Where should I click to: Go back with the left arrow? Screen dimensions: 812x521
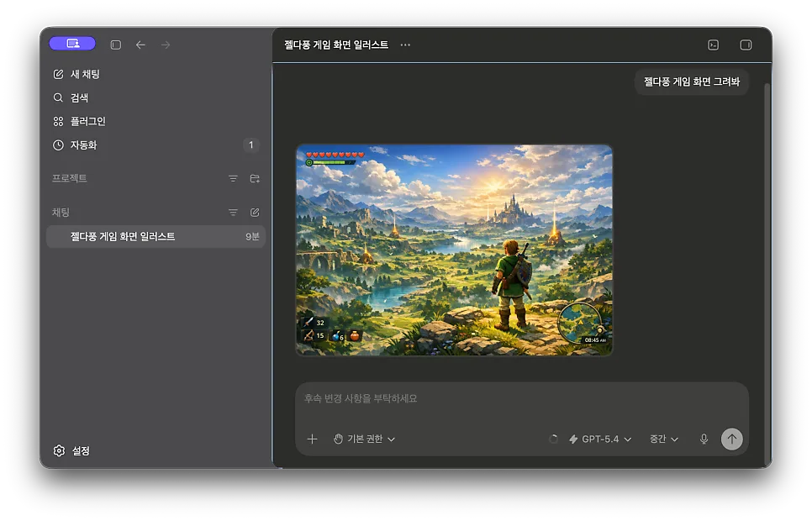coord(140,45)
